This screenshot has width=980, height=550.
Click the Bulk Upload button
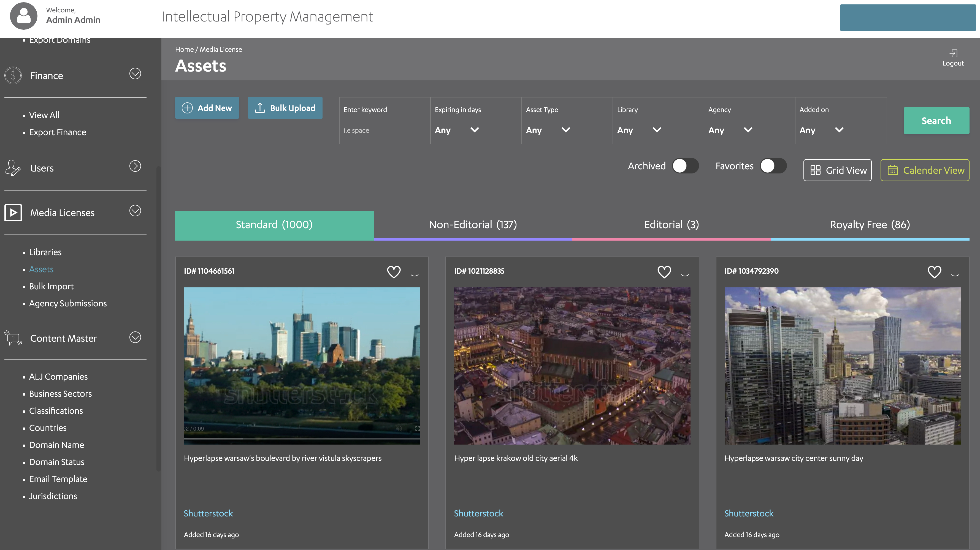pos(285,108)
